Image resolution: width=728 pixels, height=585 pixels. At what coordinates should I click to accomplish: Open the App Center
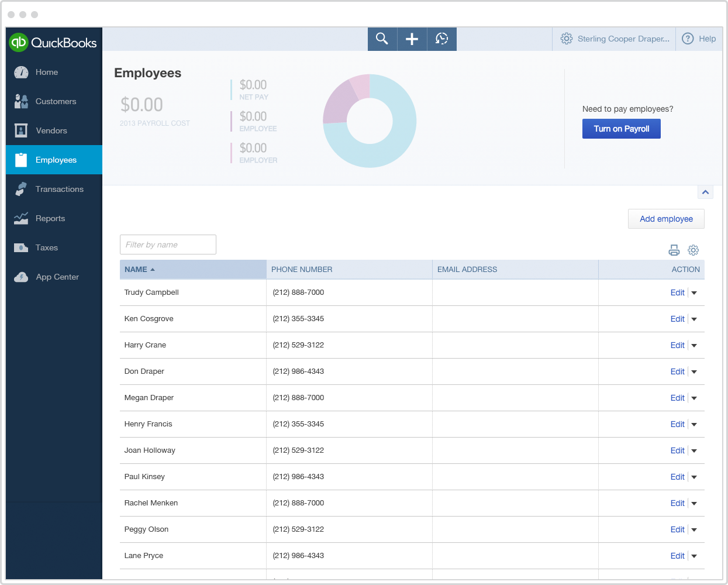click(x=54, y=277)
